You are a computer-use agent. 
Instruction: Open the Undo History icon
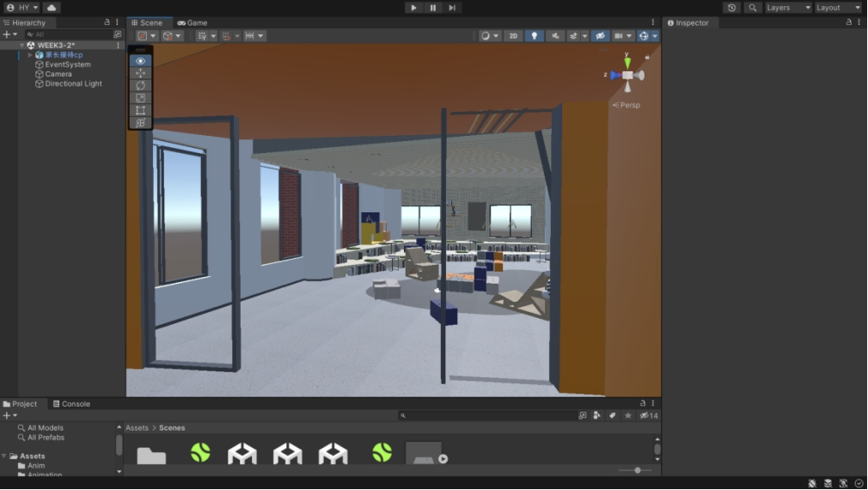coord(731,8)
